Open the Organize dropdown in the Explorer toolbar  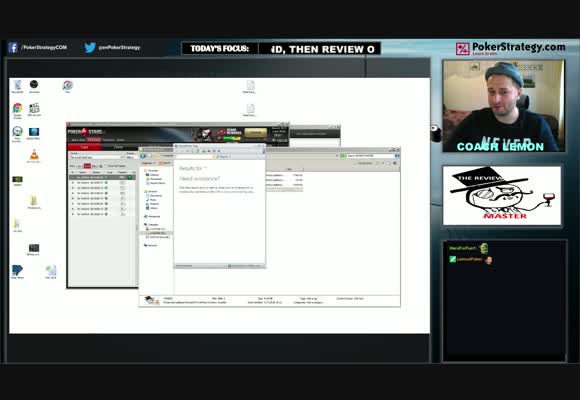click(148, 163)
